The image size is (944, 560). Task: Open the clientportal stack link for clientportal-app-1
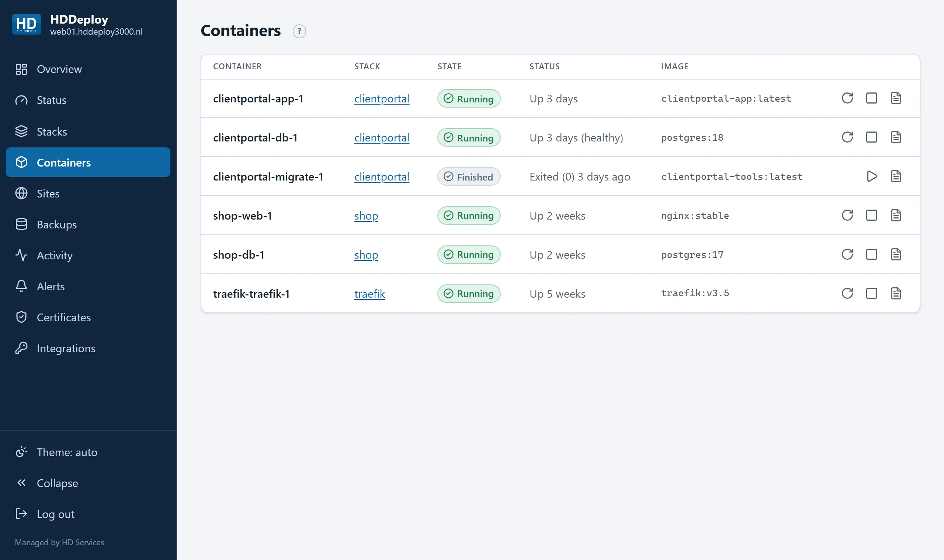381,98
